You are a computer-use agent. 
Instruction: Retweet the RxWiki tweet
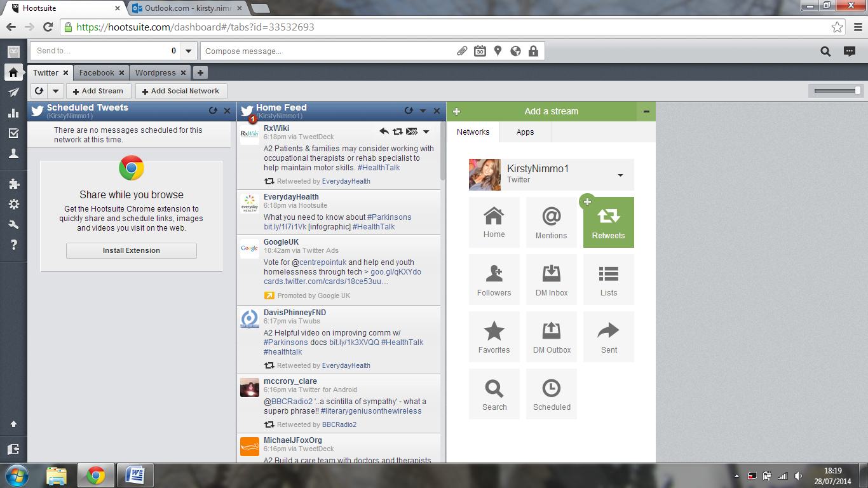pyautogui.click(x=397, y=132)
